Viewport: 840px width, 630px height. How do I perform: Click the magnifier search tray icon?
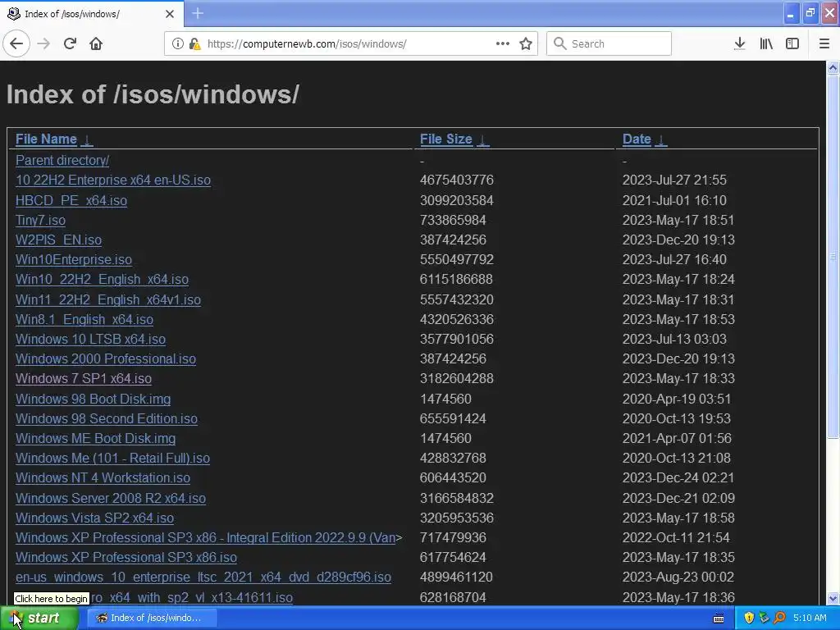779,619
